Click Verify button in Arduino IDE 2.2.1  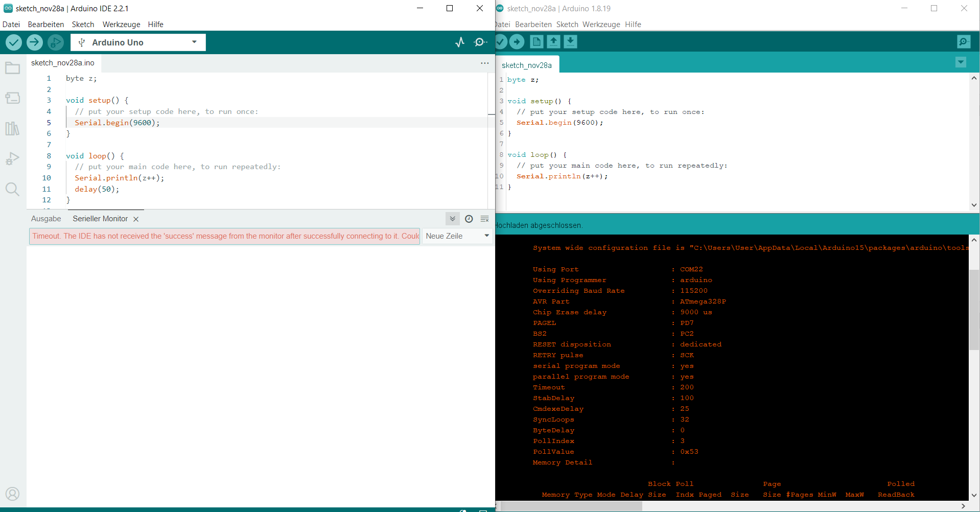click(x=14, y=42)
